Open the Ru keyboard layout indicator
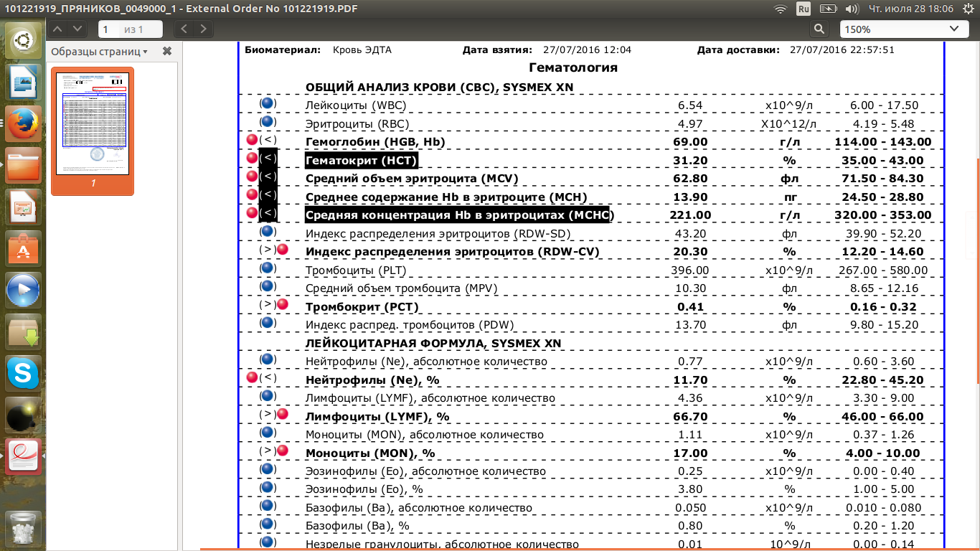The image size is (980, 551). coord(804,9)
